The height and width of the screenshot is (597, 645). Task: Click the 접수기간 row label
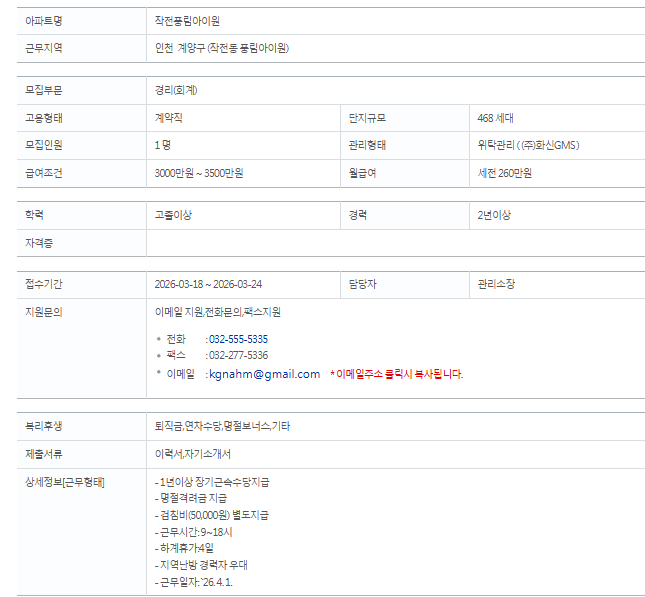point(44,284)
